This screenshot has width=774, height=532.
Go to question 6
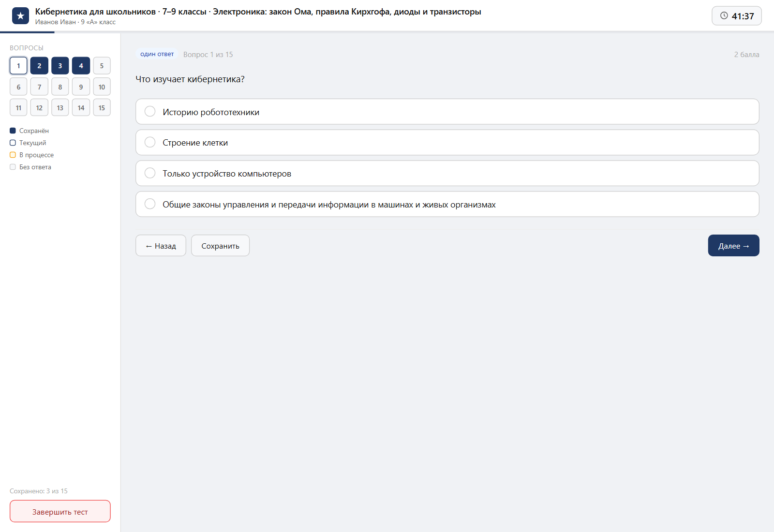[18, 87]
